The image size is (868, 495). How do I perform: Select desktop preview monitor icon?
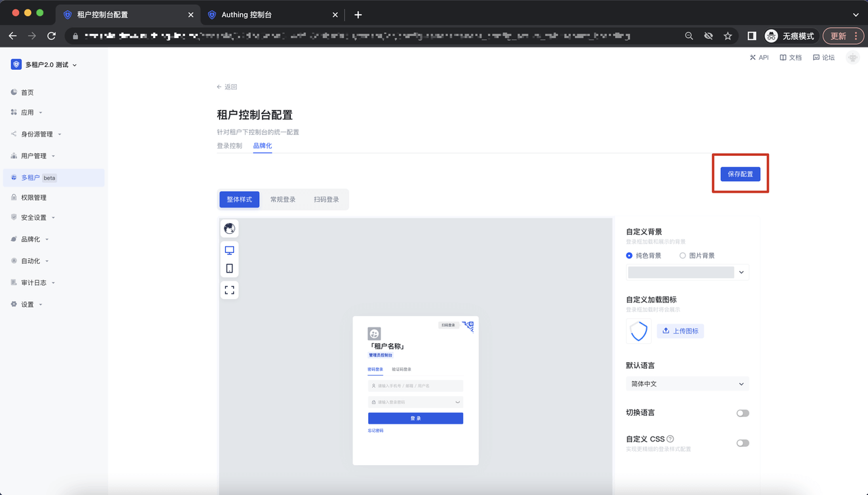[x=229, y=250]
